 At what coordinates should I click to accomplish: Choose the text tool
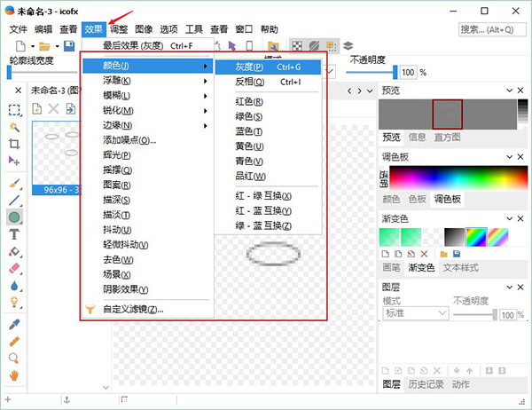tap(14, 234)
